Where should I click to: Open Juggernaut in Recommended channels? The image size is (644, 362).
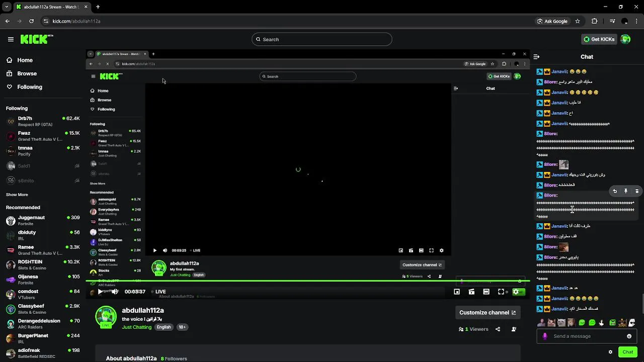coord(43,220)
